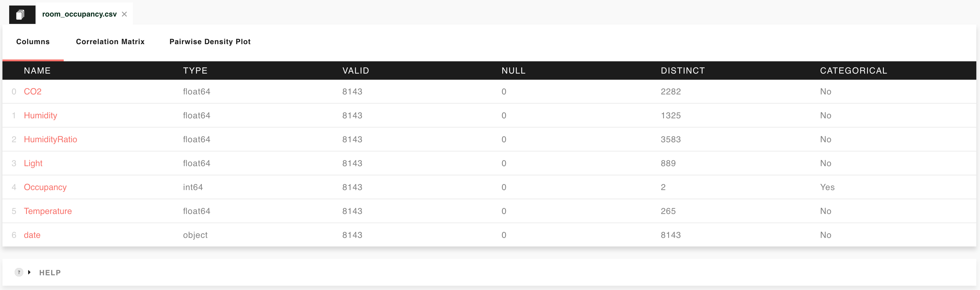980x290 pixels.
Task: Click the help question mark icon
Action: coord(19,272)
